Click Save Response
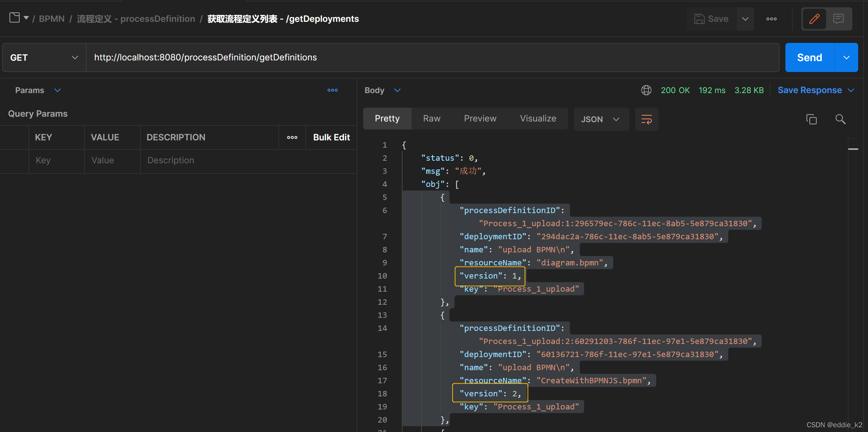Viewport: 868px width, 432px height. tap(810, 90)
